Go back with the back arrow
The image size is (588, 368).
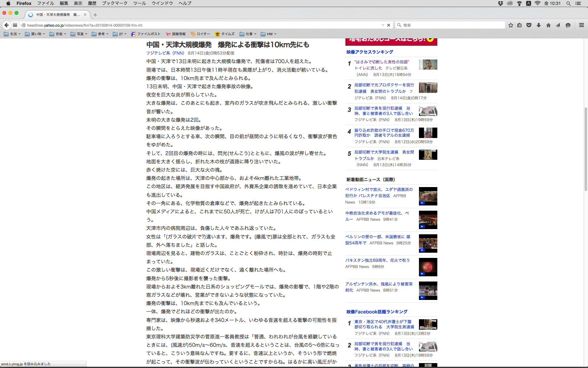click(x=6, y=25)
